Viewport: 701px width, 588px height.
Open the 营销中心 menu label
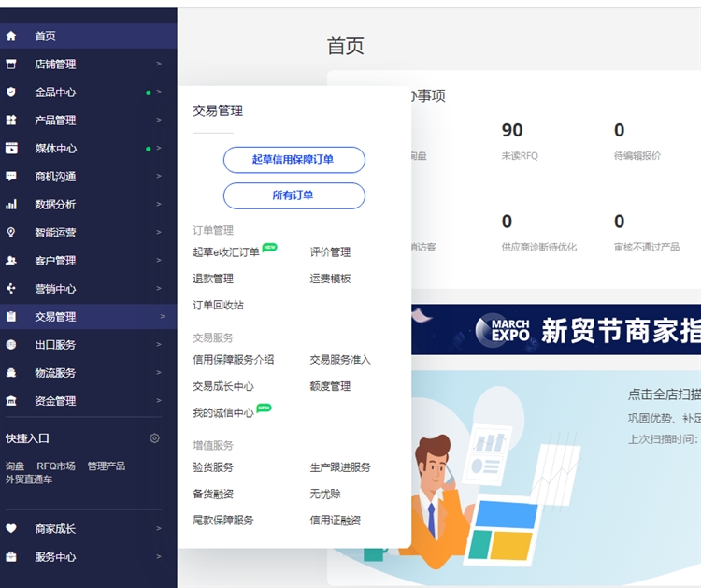coord(55,289)
